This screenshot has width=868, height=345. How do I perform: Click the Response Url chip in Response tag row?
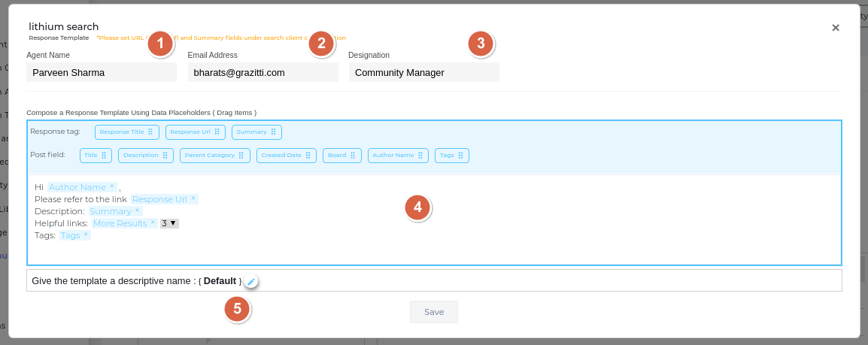[x=195, y=132]
